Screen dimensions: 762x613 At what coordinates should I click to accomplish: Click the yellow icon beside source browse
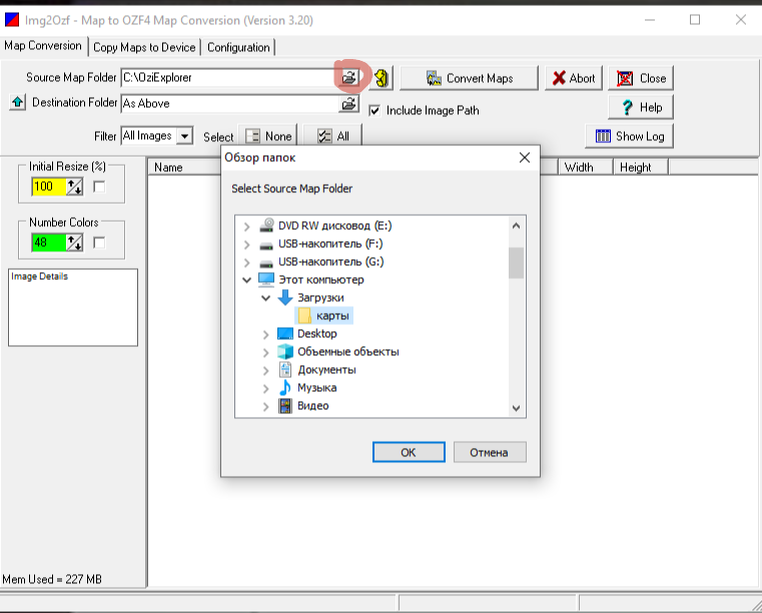point(382,78)
